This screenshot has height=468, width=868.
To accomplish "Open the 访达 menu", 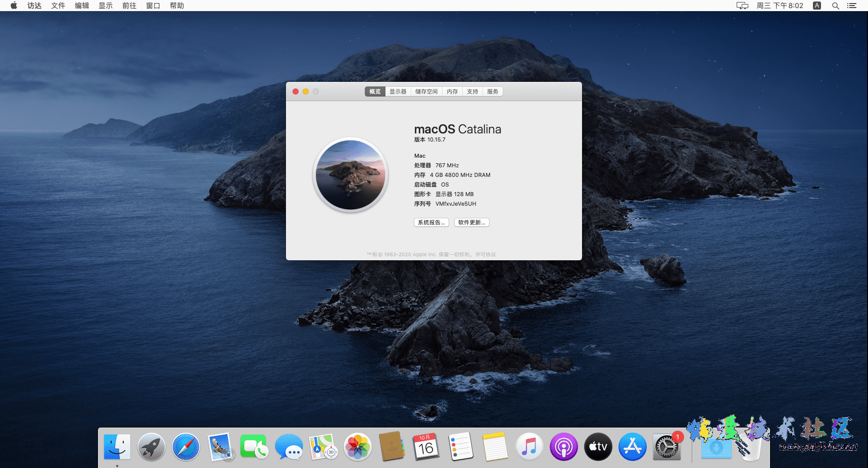I will point(34,6).
